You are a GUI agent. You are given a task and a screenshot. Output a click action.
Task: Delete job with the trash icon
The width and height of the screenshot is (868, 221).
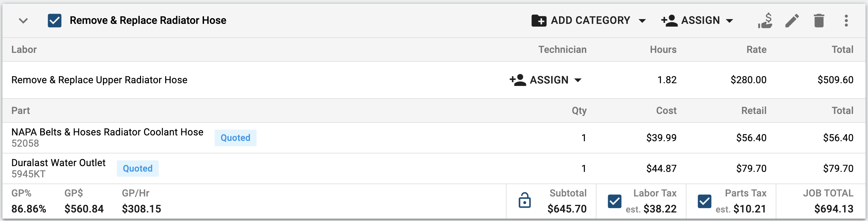point(819,20)
